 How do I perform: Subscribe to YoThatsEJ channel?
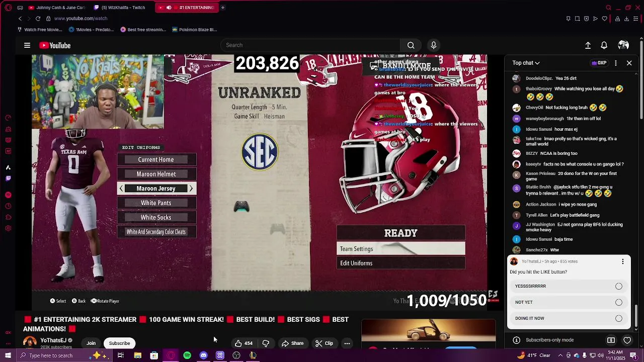click(x=119, y=343)
